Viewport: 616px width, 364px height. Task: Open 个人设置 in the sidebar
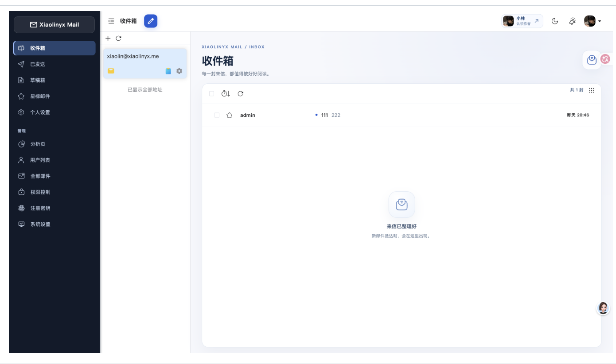(55, 112)
